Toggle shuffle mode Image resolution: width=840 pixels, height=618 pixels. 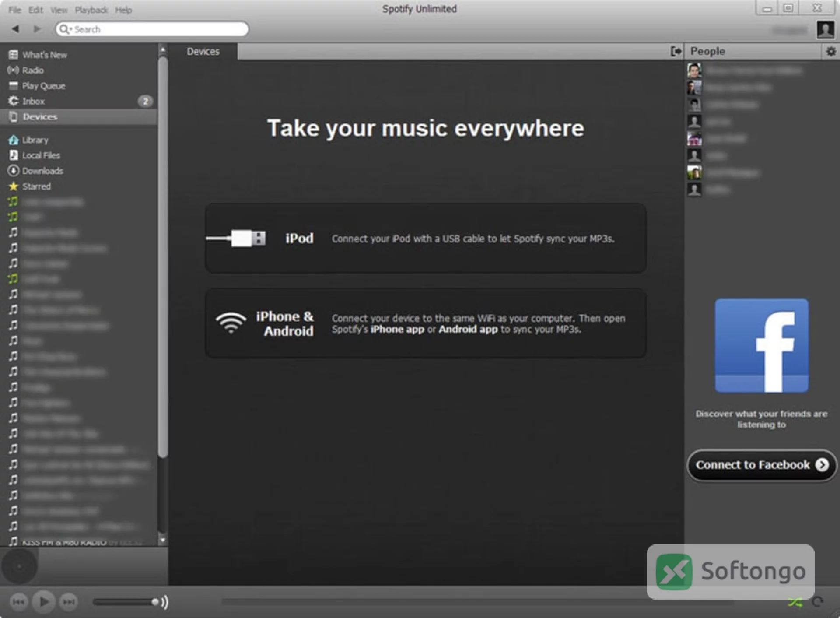(795, 603)
